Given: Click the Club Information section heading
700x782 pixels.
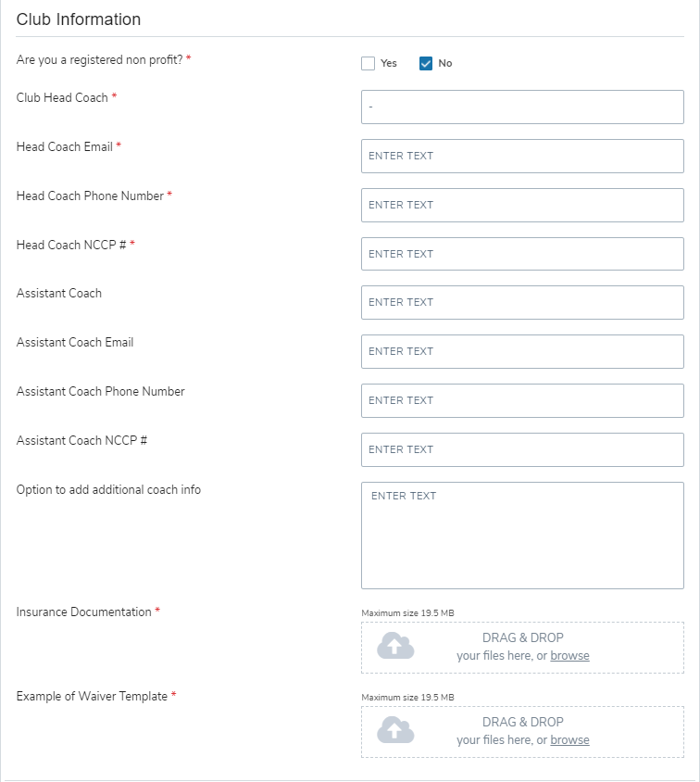Looking at the screenshot, I should click(x=79, y=19).
